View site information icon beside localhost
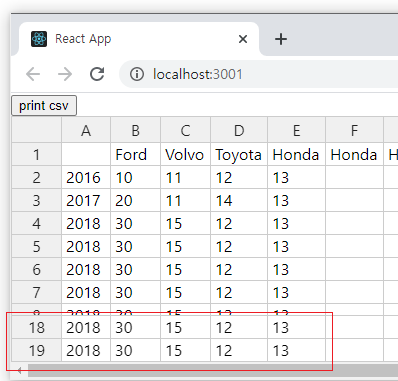Image resolution: width=398 pixels, height=381 pixels. [x=137, y=74]
